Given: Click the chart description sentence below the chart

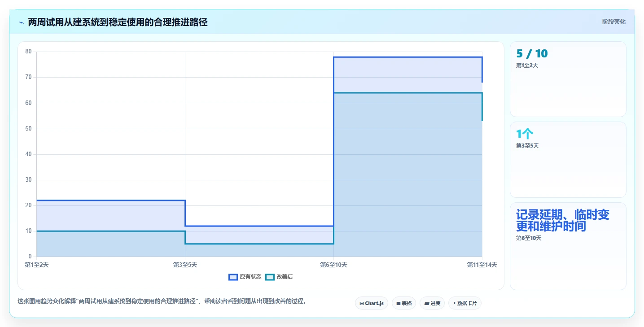Looking at the screenshot, I should coord(162,301).
